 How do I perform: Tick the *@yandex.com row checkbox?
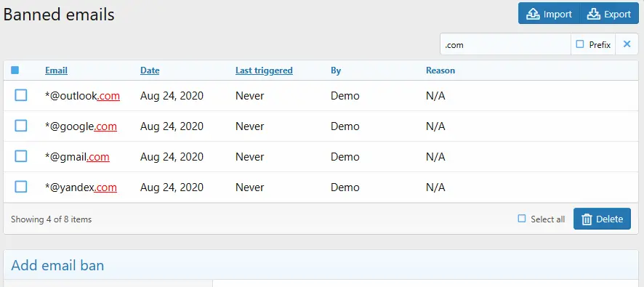click(x=21, y=187)
